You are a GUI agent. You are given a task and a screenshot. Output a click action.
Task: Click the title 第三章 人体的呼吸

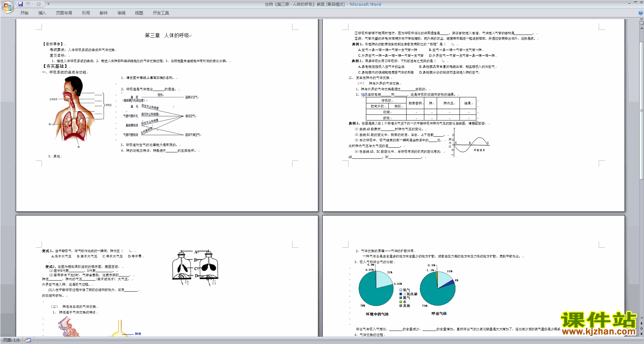click(167, 35)
